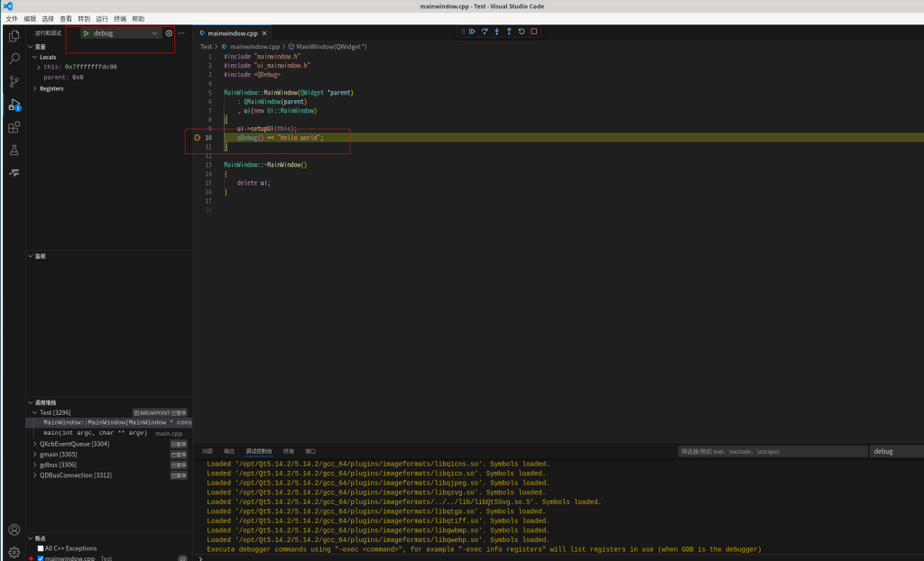Image resolution: width=924 pixels, height=561 pixels.
Task: Open the 运行 menu in menu bar
Action: (x=102, y=18)
